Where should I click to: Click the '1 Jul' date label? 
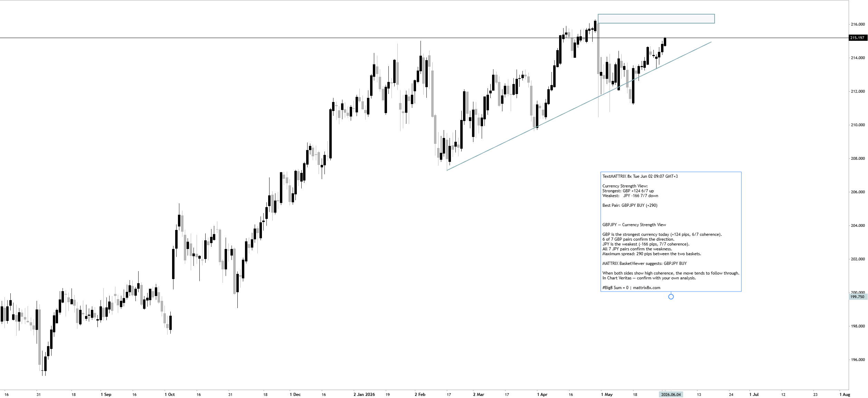point(754,395)
